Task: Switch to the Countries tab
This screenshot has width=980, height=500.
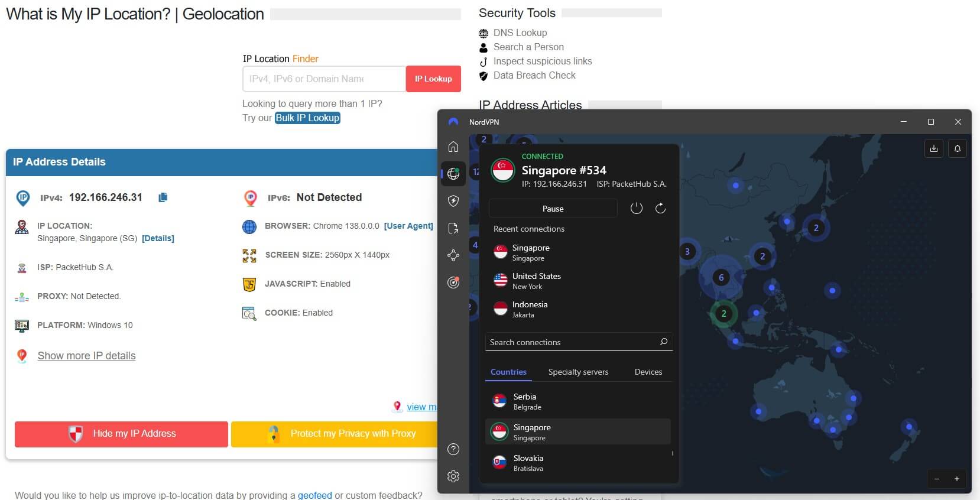Action: point(508,372)
